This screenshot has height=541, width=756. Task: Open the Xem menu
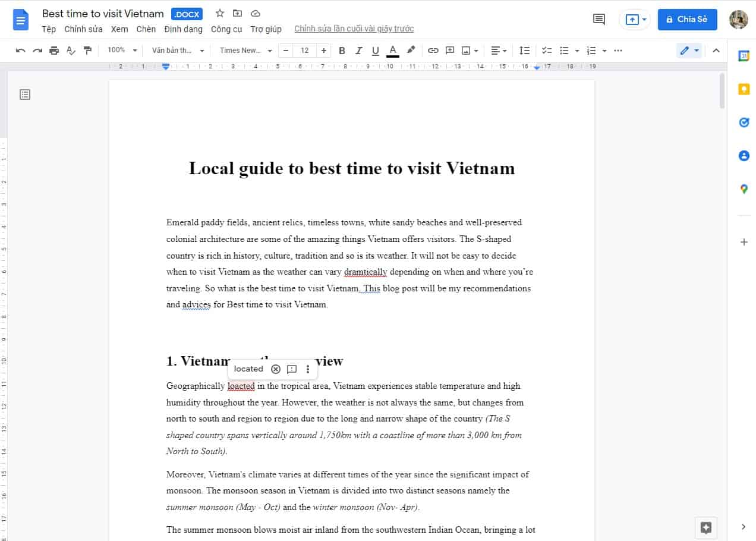tap(119, 29)
